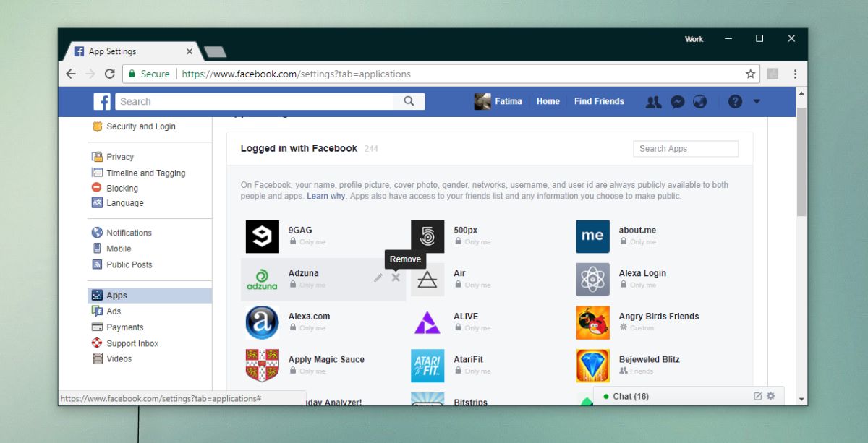Click the 9GAG app name
Viewport: 868px width, 443px height.
pos(300,231)
